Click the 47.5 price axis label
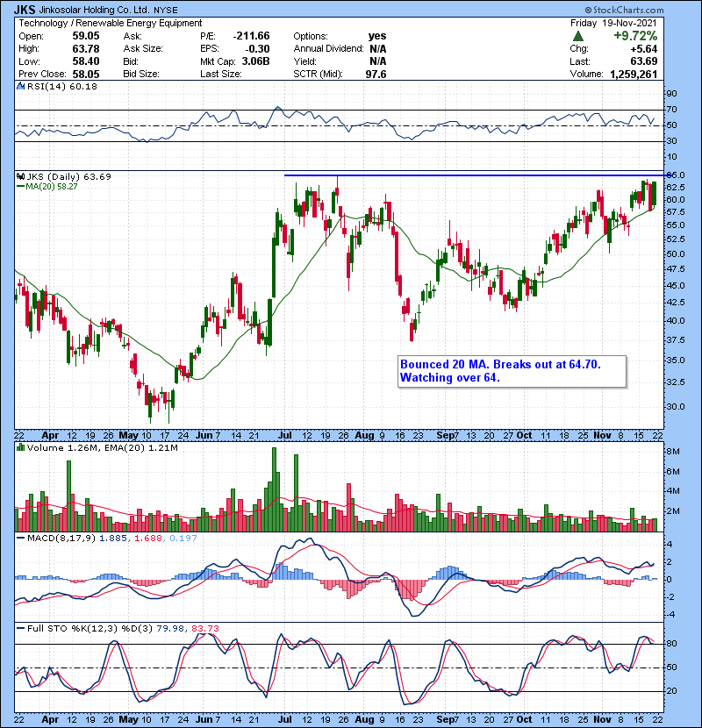The height and width of the screenshot is (728, 702). click(676, 269)
